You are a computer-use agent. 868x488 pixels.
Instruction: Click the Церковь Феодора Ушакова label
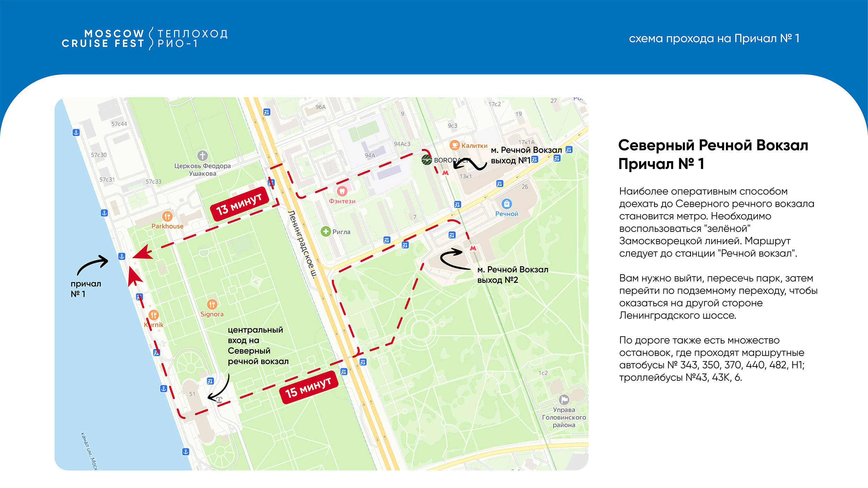(x=202, y=169)
